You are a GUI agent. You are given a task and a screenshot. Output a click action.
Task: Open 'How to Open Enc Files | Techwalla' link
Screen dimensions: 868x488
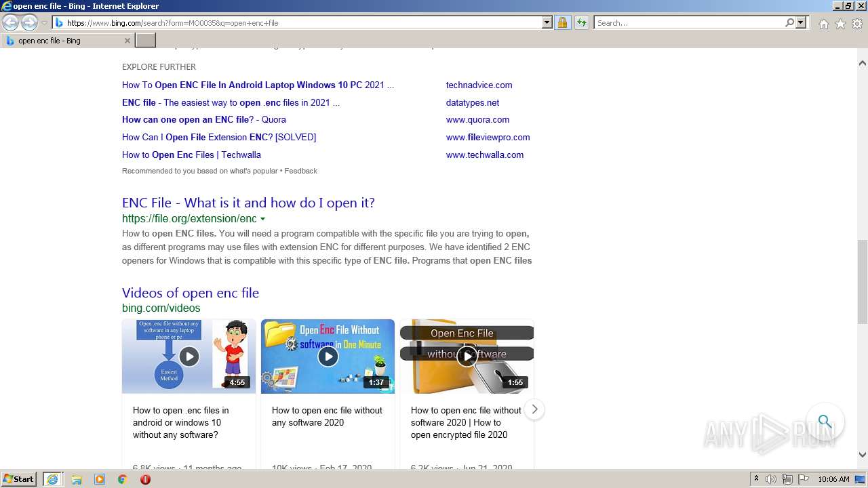(191, 155)
